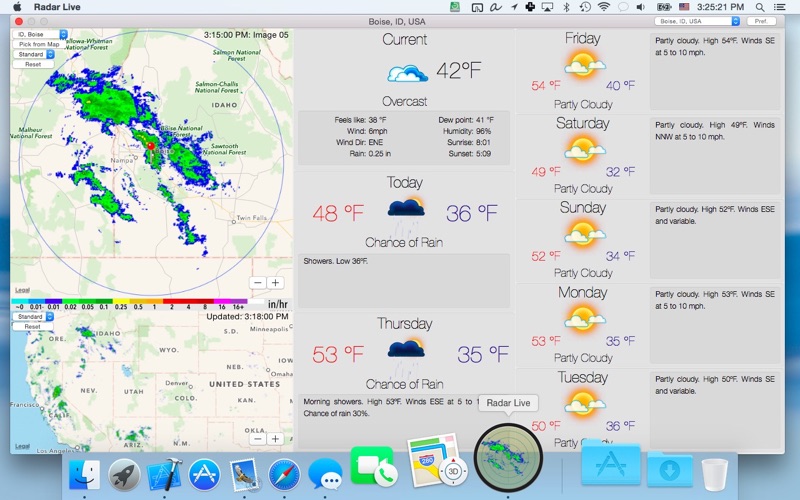Image resolution: width=800 pixels, height=500 pixels.
Task: Click the Sunday forecast heading
Action: point(583,208)
